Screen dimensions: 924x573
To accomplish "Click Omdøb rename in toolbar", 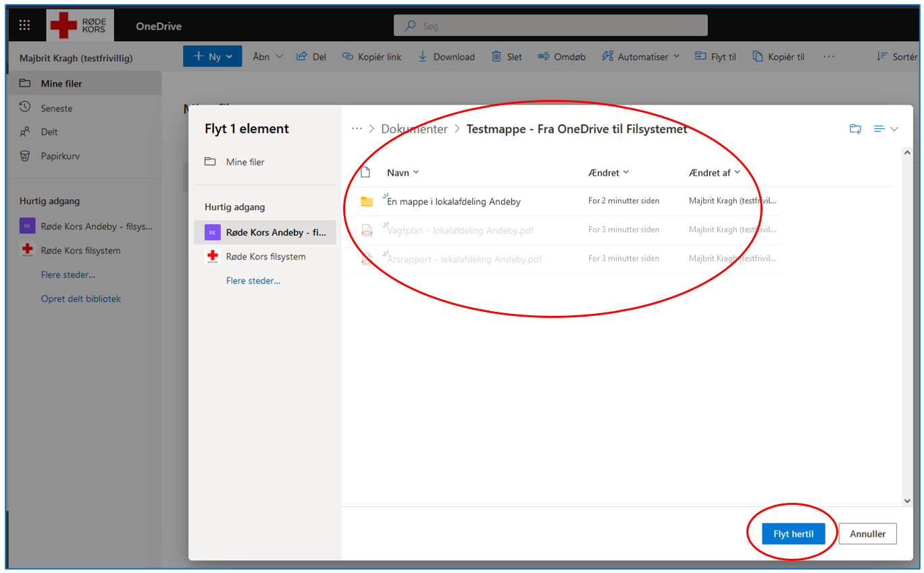I will click(x=562, y=57).
